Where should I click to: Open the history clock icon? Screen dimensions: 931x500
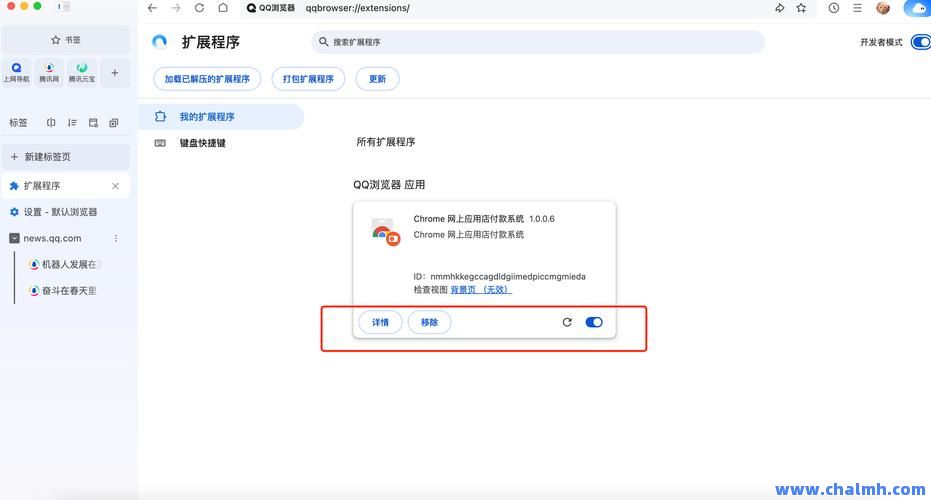click(834, 8)
